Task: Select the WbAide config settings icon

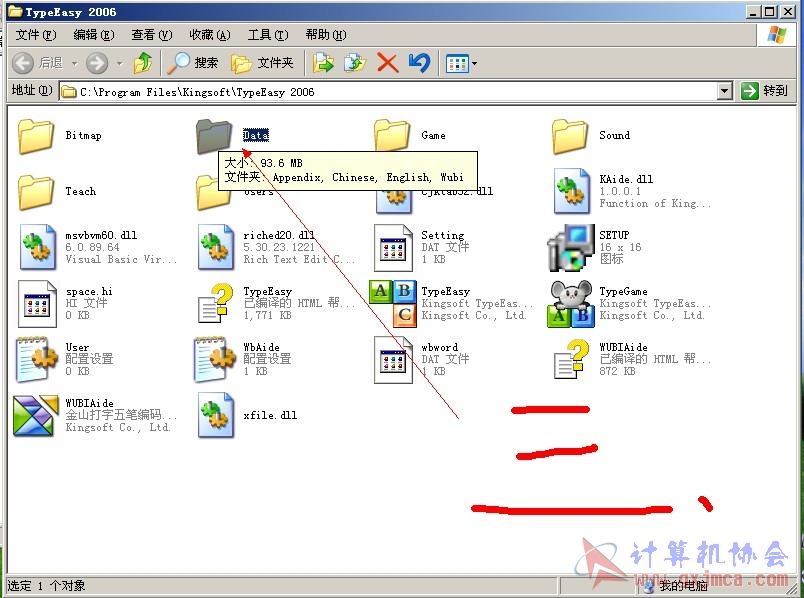Action: (x=215, y=359)
